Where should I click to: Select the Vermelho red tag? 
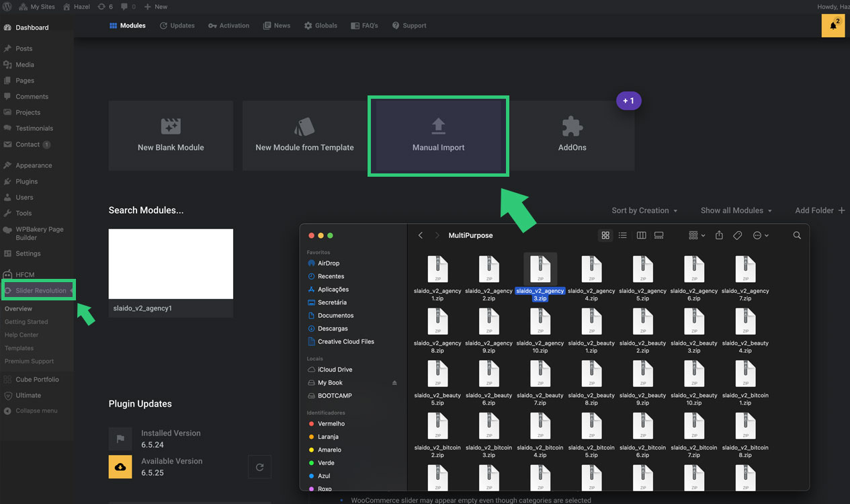(x=331, y=424)
